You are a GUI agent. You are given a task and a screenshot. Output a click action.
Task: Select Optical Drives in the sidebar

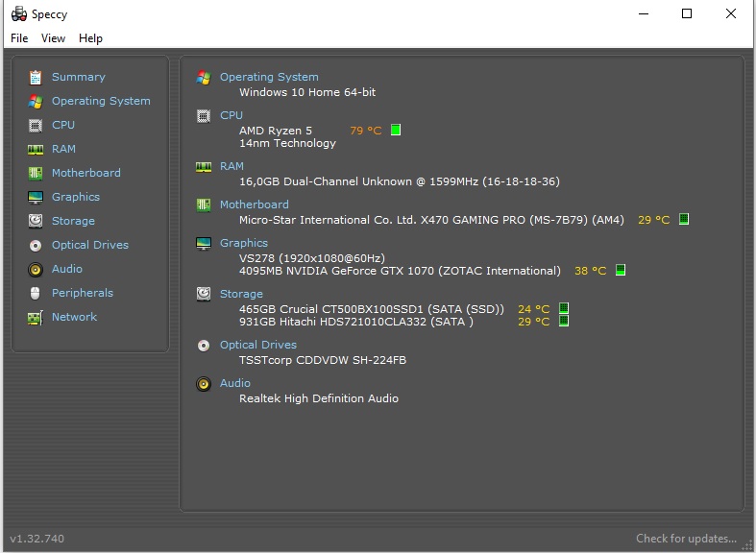click(x=90, y=245)
